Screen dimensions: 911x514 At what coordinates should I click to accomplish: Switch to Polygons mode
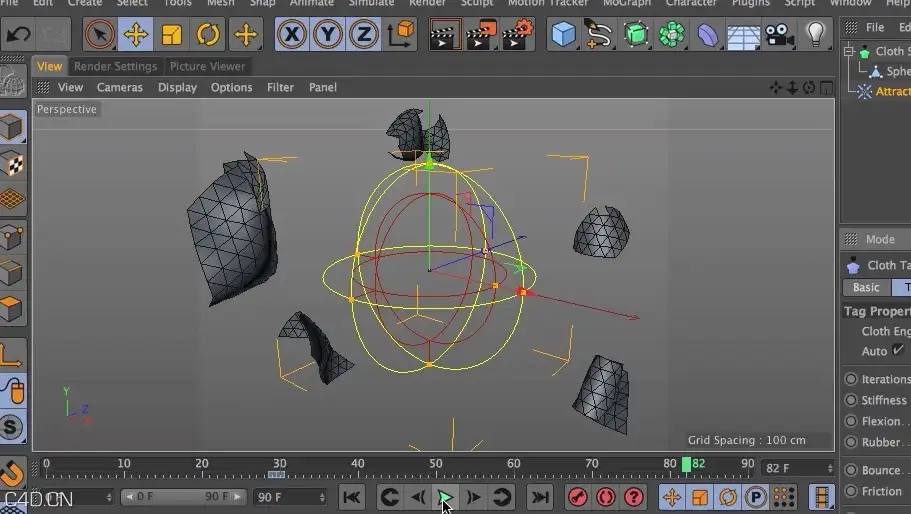point(12,308)
